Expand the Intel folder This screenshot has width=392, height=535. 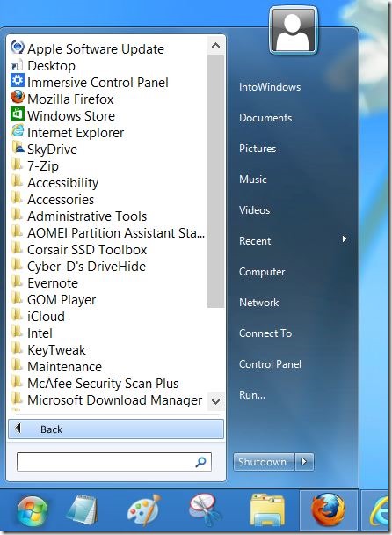[x=32, y=333]
